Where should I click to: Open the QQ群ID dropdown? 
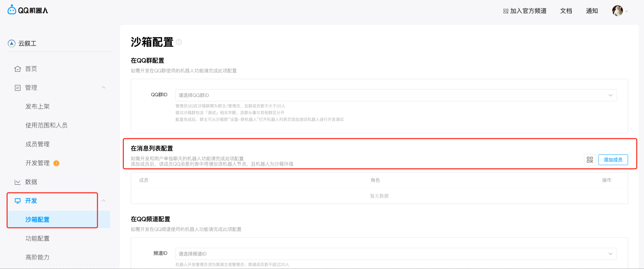click(x=396, y=95)
